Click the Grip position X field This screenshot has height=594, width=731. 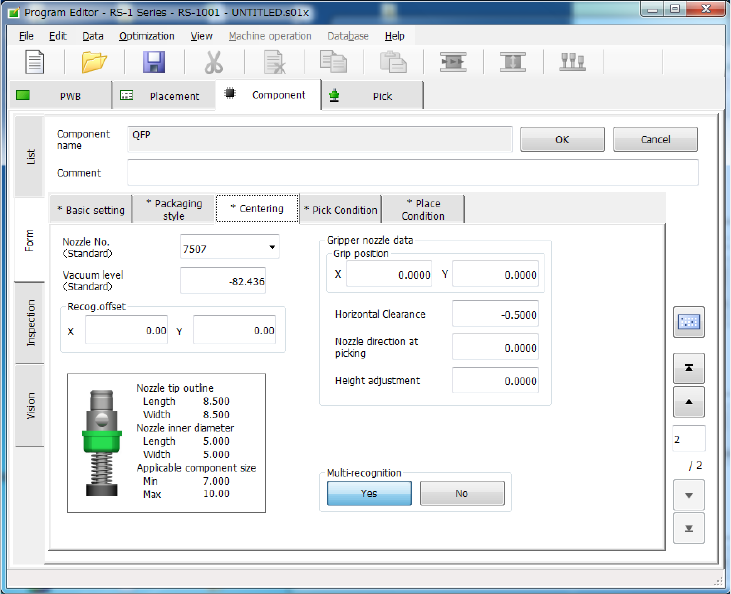point(389,274)
